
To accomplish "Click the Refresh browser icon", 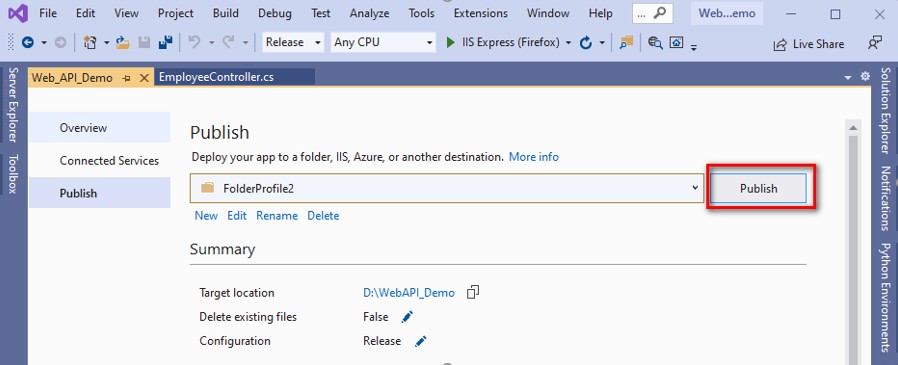I will point(586,42).
